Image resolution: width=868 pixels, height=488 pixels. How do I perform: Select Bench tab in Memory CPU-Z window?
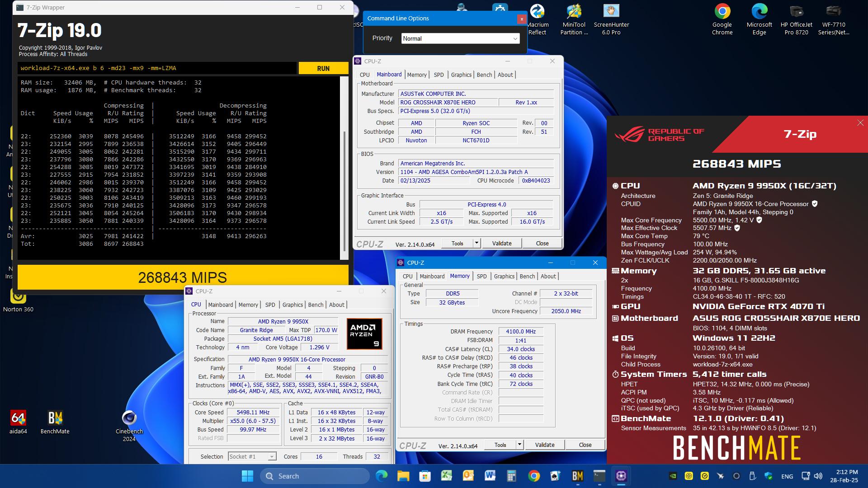click(x=527, y=277)
